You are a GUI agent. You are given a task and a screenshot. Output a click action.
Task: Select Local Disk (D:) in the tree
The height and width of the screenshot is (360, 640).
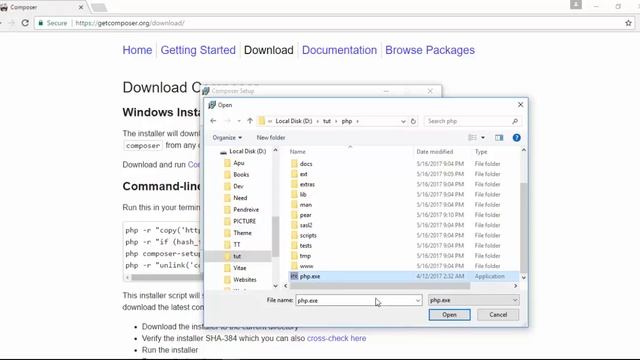[247, 151]
